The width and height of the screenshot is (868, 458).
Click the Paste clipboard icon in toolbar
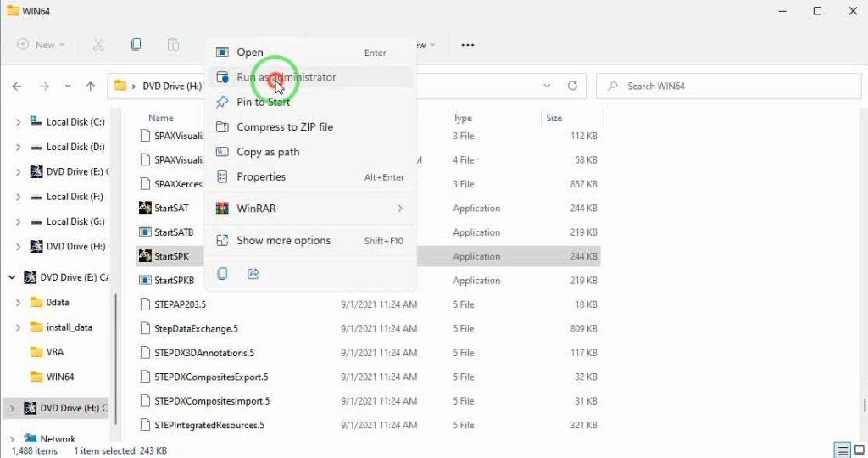pos(173,45)
